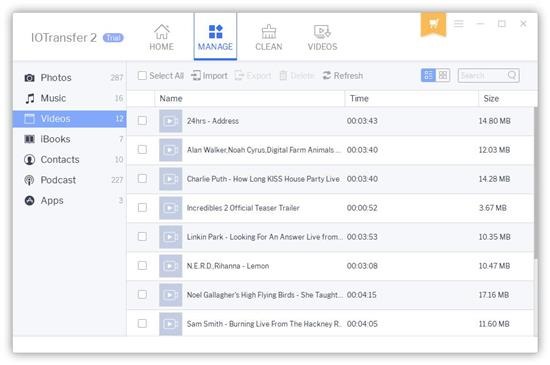Tick the Select All checkbox

(142, 75)
